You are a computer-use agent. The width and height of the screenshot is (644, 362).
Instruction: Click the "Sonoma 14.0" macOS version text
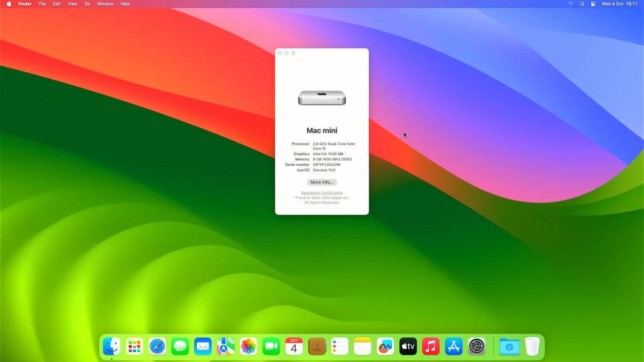point(324,170)
